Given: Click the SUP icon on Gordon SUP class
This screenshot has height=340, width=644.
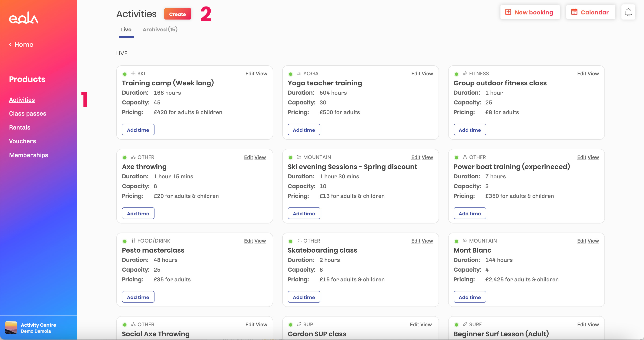Looking at the screenshot, I should click(299, 324).
